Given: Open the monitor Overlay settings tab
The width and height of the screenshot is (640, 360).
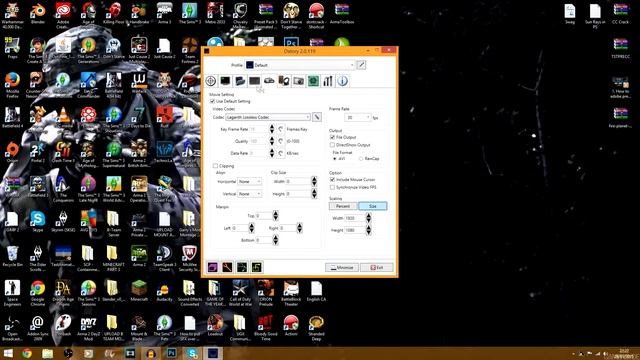Looking at the screenshot, I should [225, 81].
